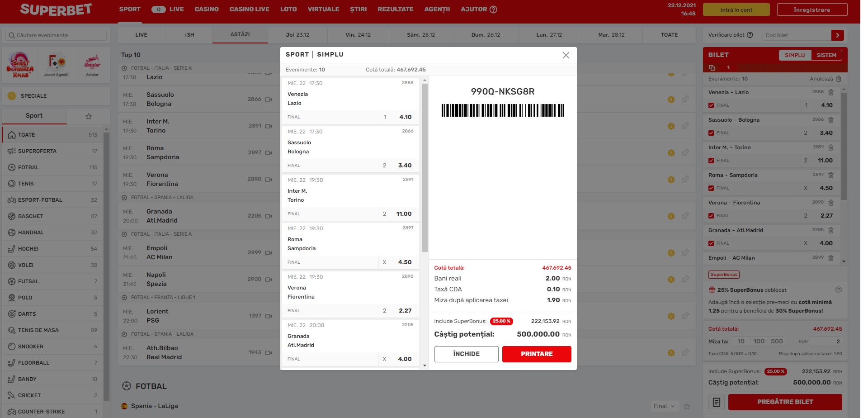Collapse the Fotbal - Spania - LaLiga group above Granada
The image size is (868, 418).
click(124, 198)
